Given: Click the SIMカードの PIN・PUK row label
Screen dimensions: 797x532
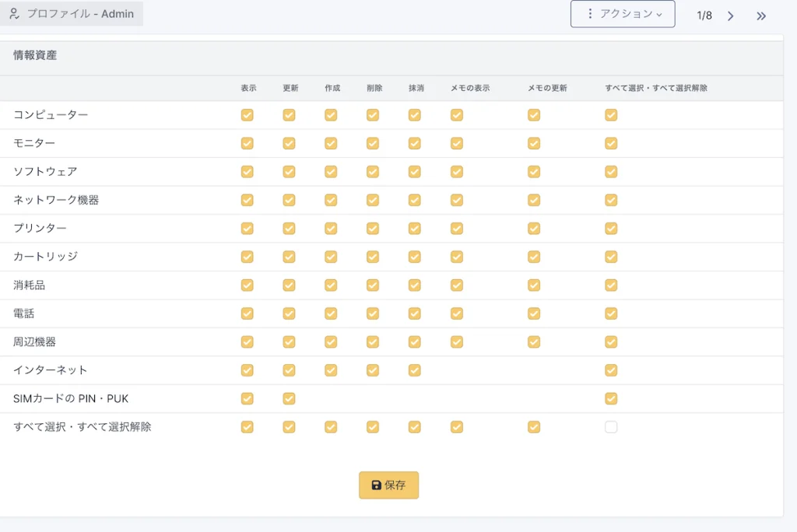Looking at the screenshot, I should [x=71, y=399].
